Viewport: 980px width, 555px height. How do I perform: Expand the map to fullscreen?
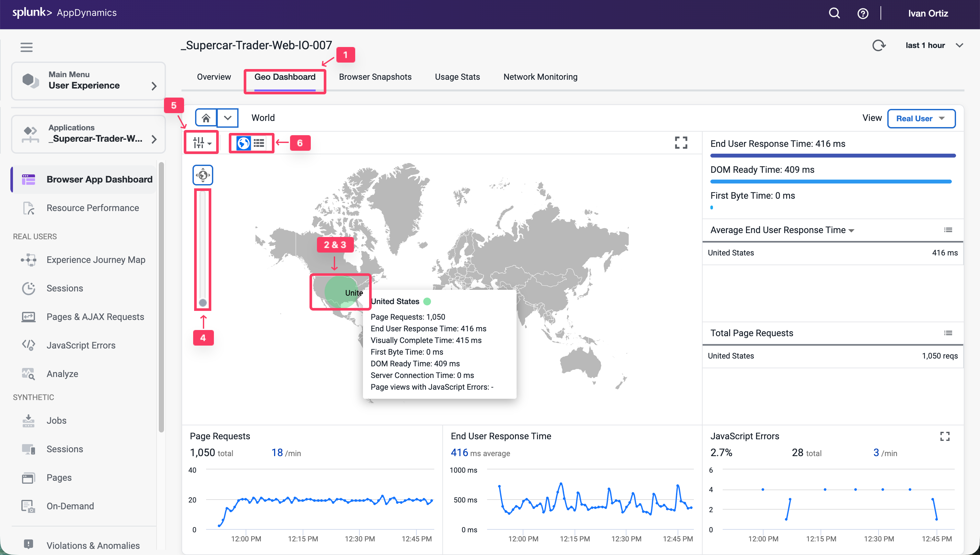(x=681, y=143)
